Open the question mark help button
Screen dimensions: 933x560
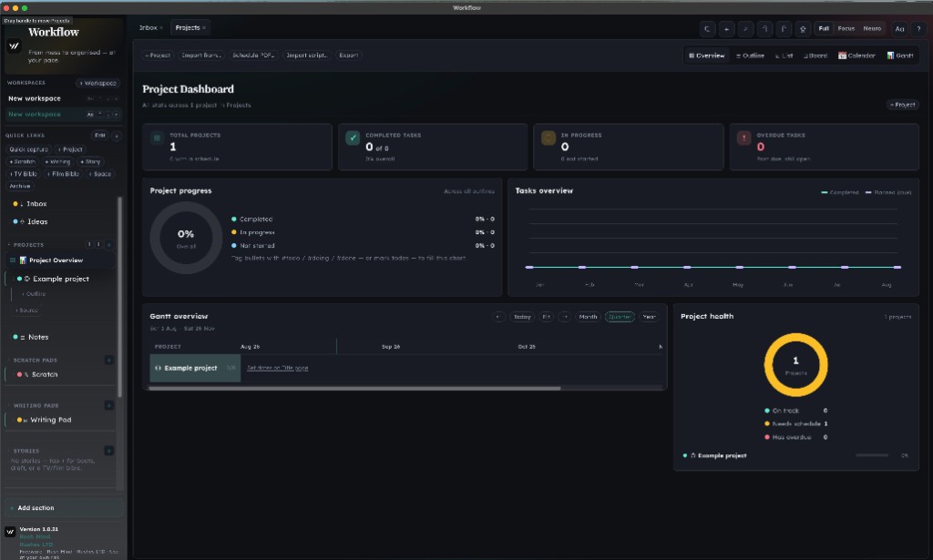point(918,28)
